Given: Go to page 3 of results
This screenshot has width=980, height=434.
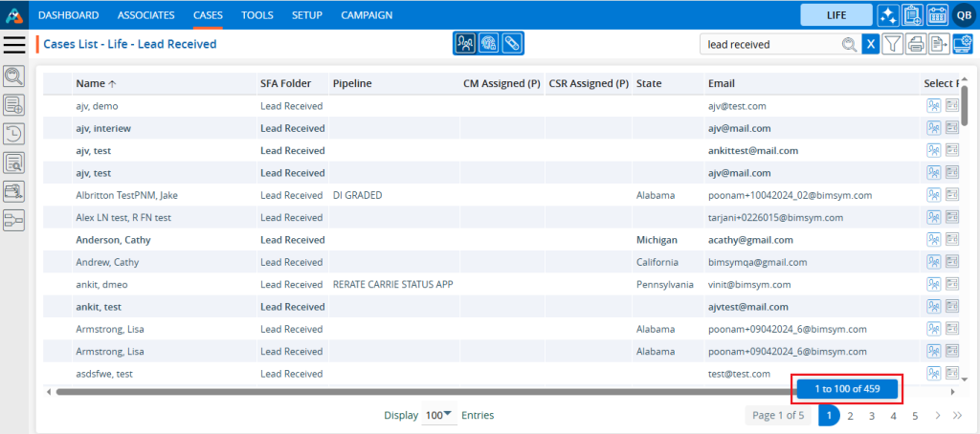Looking at the screenshot, I should [x=872, y=416].
